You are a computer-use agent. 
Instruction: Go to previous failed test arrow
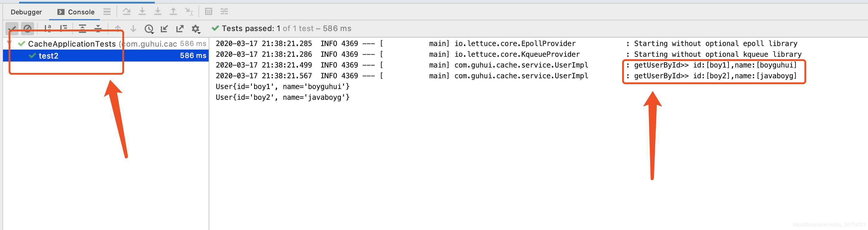(x=117, y=29)
